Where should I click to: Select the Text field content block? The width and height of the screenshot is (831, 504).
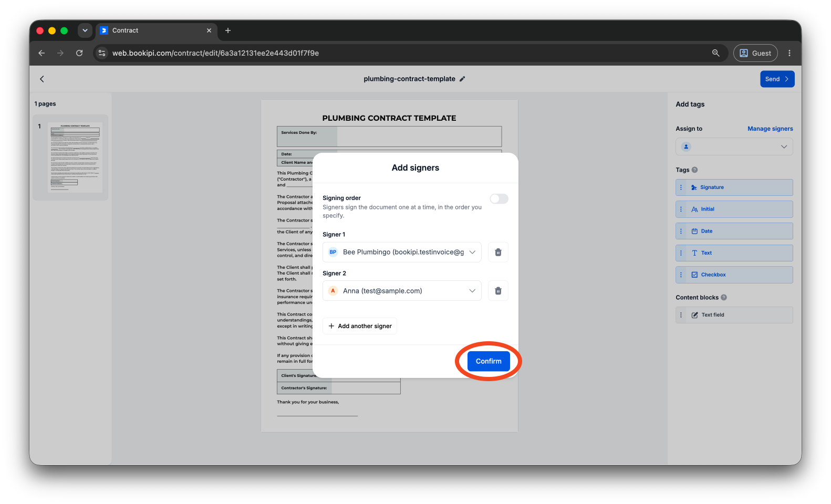(734, 315)
